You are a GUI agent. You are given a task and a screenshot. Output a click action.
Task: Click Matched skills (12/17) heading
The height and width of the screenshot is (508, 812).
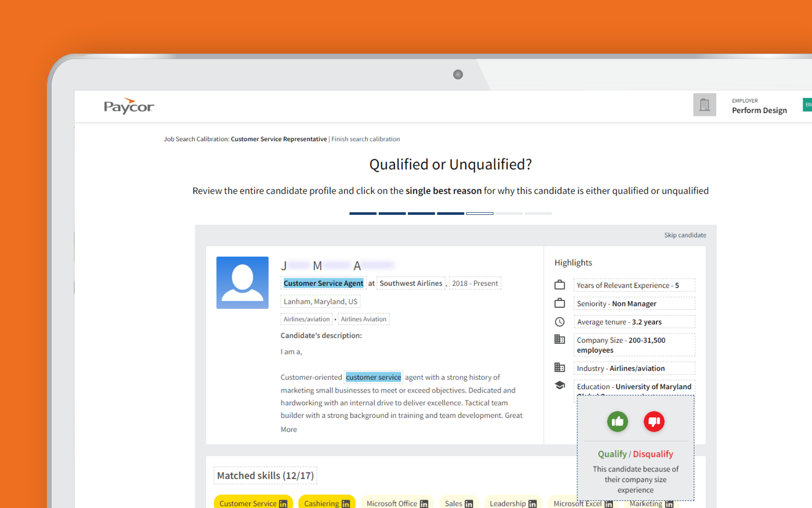point(265,475)
